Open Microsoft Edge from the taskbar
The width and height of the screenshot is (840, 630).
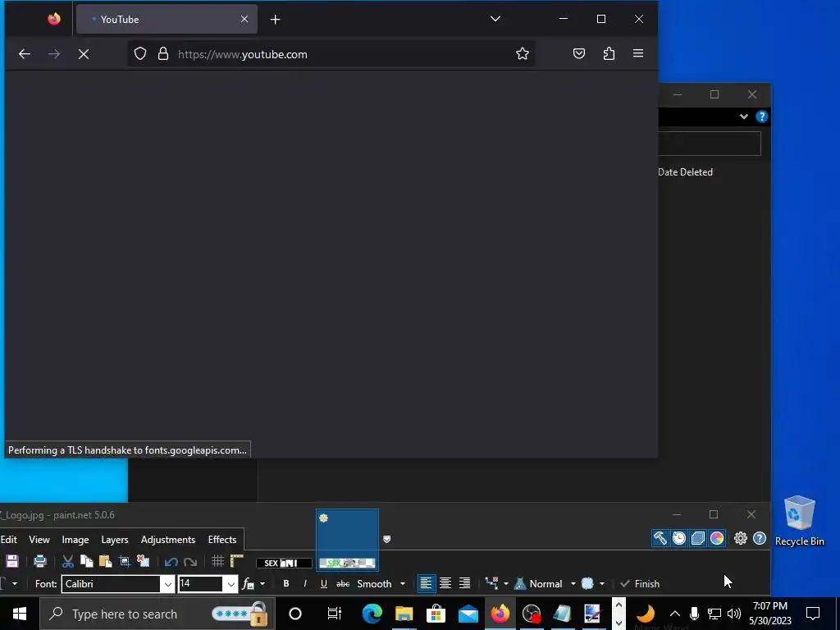pyautogui.click(x=372, y=614)
